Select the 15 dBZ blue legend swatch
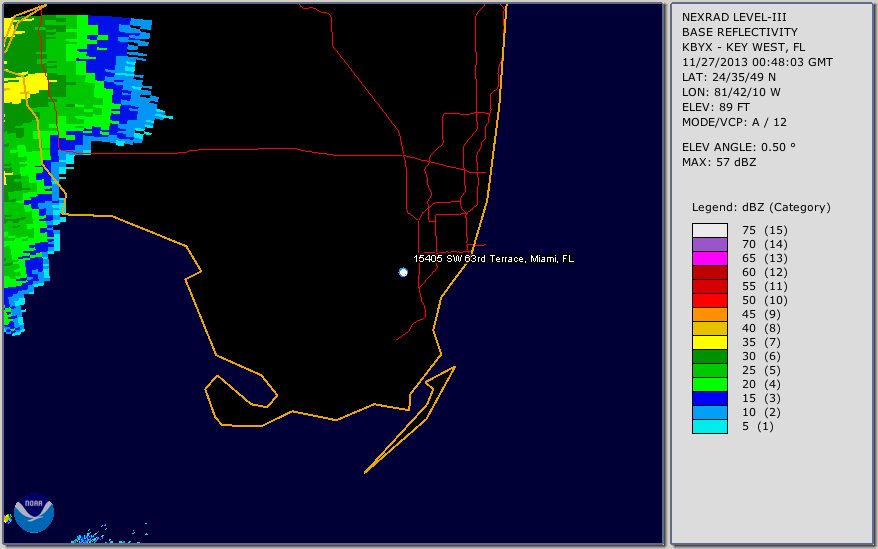Image resolution: width=878 pixels, height=549 pixels. 710,398
